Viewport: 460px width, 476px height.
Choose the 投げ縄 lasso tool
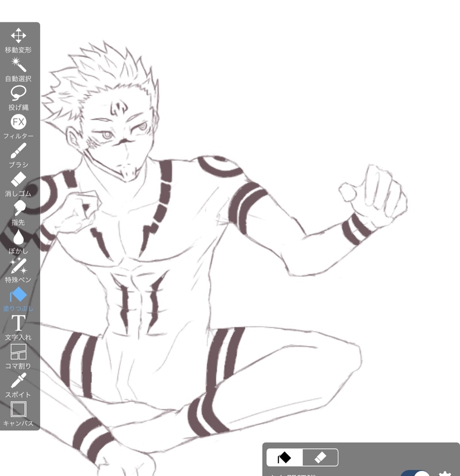point(18,98)
